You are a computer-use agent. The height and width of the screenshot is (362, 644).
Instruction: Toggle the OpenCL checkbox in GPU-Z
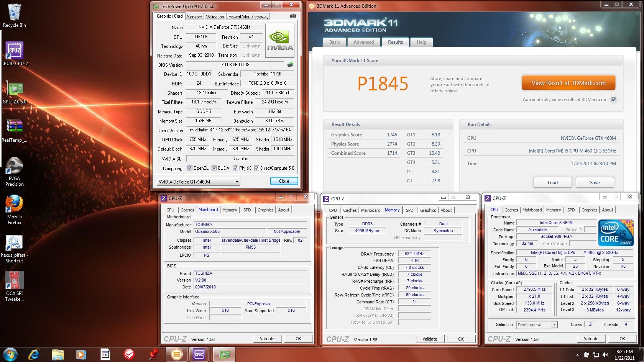(x=190, y=168)
